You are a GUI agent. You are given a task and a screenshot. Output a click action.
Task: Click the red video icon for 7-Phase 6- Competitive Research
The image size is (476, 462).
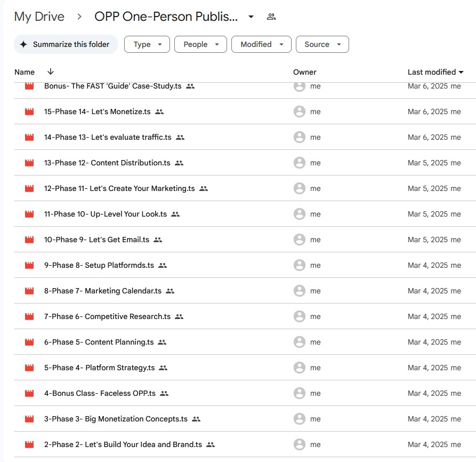pos(29,316)
